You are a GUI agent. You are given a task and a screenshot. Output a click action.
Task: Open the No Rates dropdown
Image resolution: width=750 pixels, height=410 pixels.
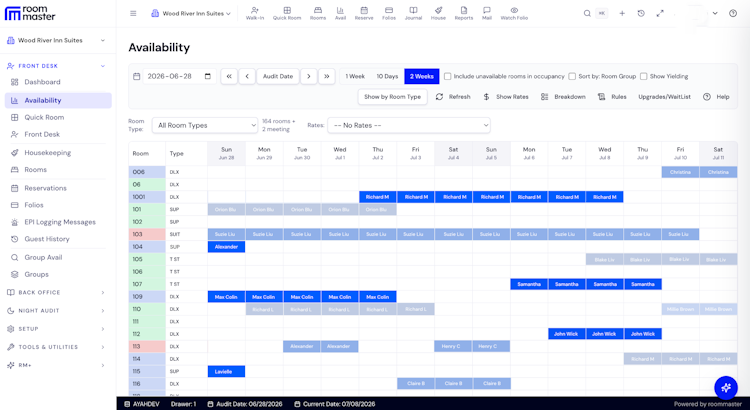point(409,125)
